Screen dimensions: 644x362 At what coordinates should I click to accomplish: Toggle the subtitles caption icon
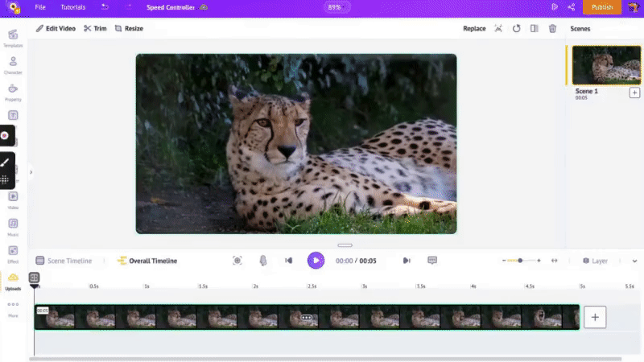pyautogui.click(x=432, y=261)
